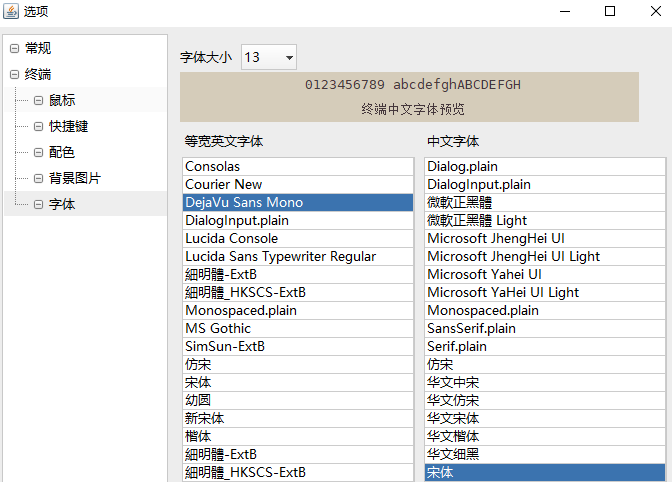Click the expander icon beside 字体
This screenshot has height=482, width=672.
point(39,204)
